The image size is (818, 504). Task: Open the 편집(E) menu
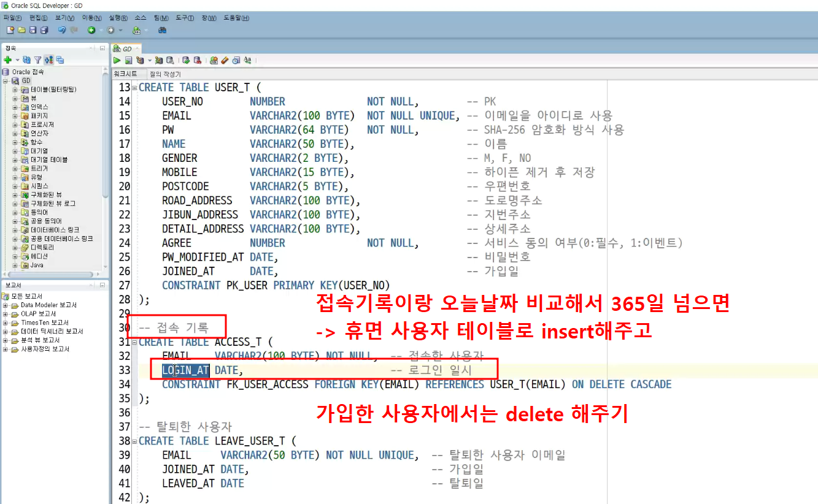click(x=39, y=18)
